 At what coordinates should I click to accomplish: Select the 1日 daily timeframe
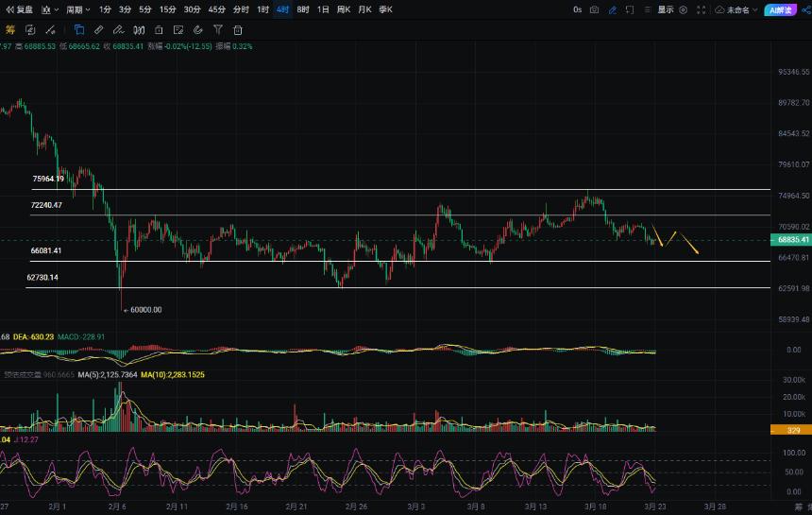tap(323, 9)
